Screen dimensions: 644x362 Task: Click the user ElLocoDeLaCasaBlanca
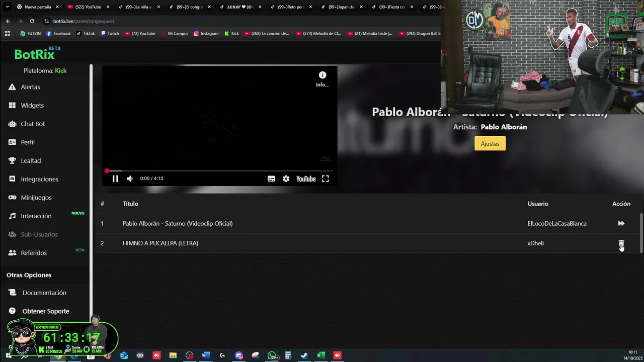coord(557,223)
